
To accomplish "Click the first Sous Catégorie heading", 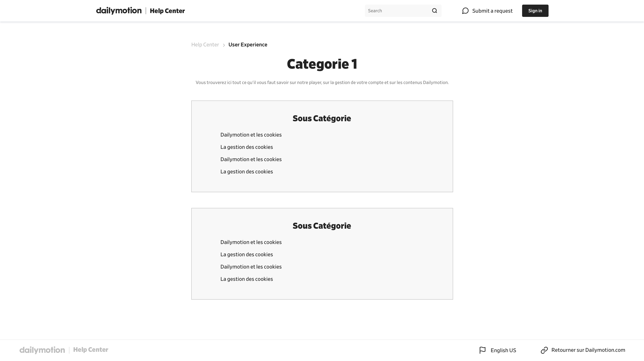I will point(322,118).
